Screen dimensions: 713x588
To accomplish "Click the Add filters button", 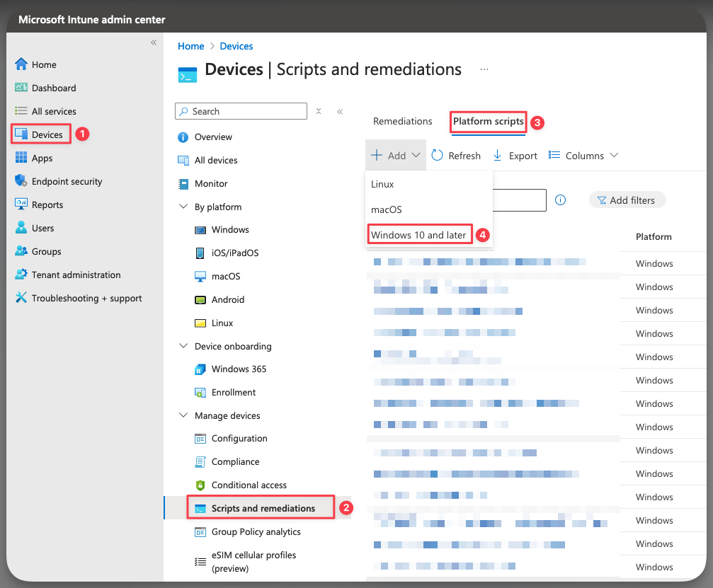I will [x=627, y=200].
